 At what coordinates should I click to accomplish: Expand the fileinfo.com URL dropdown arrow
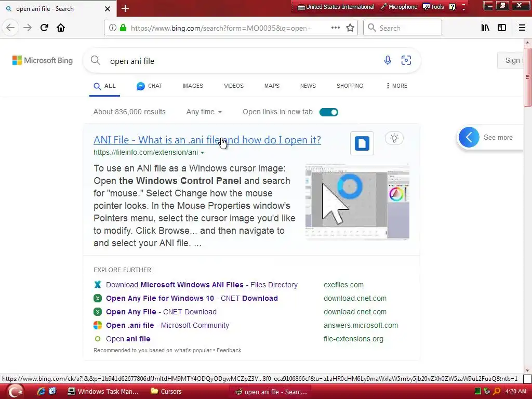[202, 153]
